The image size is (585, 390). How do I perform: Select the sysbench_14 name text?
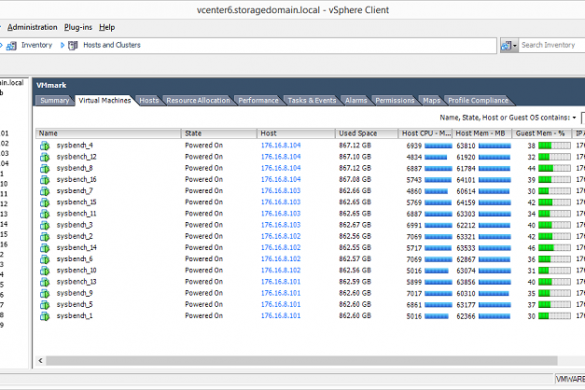(x=76, y=247)
